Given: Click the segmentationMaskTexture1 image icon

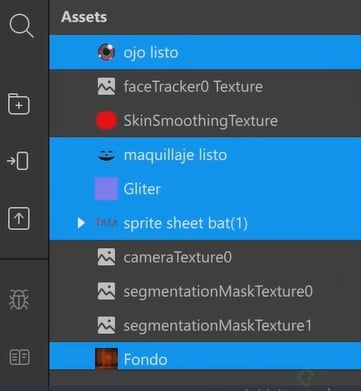Looking at the screenshot, I should pyautogui.click(x=106, y=325).
